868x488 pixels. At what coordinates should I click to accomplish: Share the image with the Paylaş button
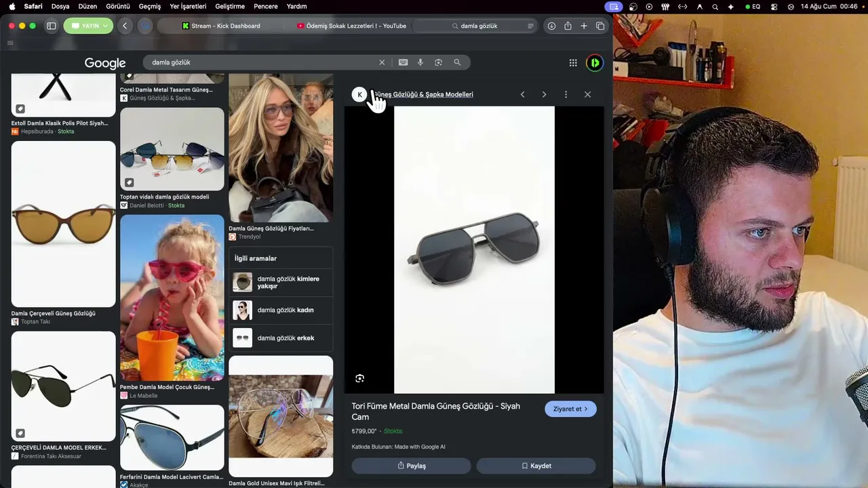(411, 466)
